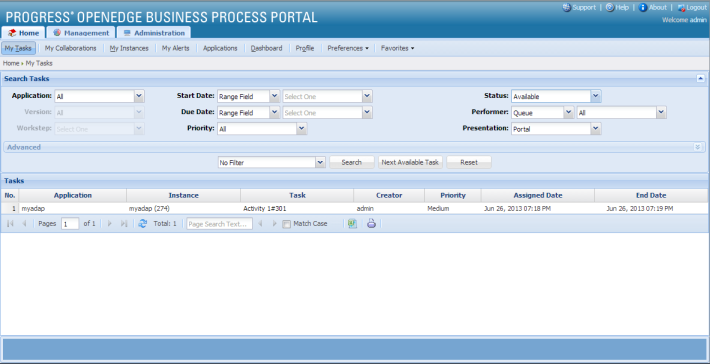This screenshot has height=364, width=710.
Task: Find next page search match
Action: (x=274, y=224)
